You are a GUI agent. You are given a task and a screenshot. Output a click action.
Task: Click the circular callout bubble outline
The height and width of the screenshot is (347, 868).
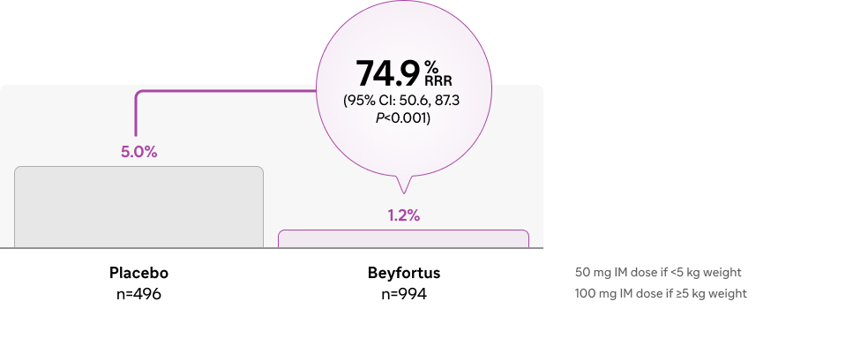click(x=403, y=88)
